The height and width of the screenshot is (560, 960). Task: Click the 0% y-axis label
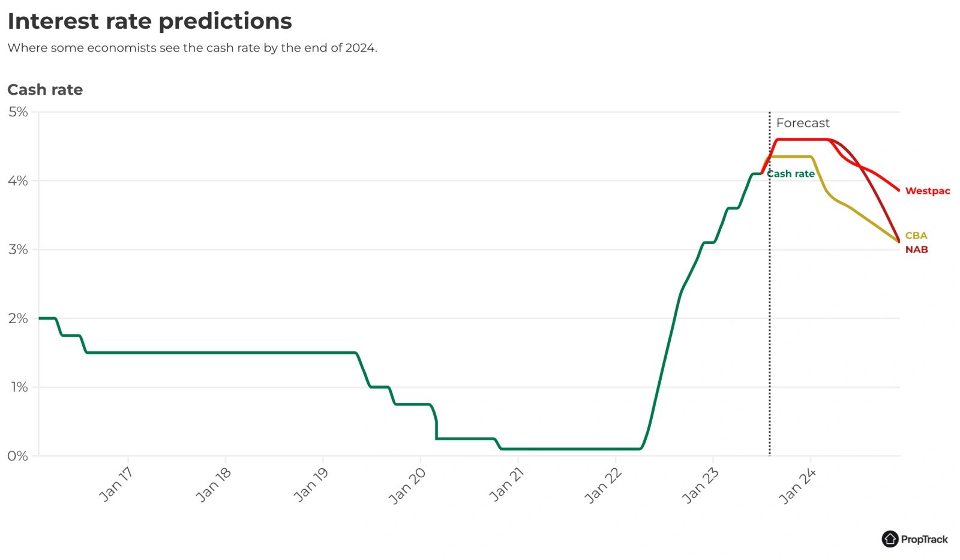click(18, 456)
